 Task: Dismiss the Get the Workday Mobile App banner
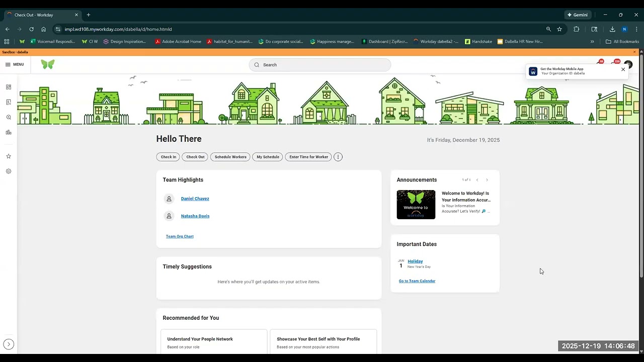pos(623,69)
